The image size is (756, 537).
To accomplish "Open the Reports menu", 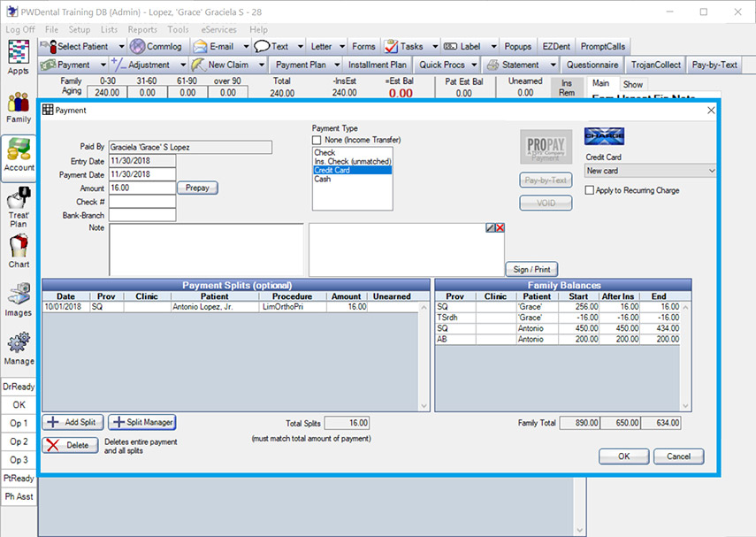I will [x=142, y=29].
